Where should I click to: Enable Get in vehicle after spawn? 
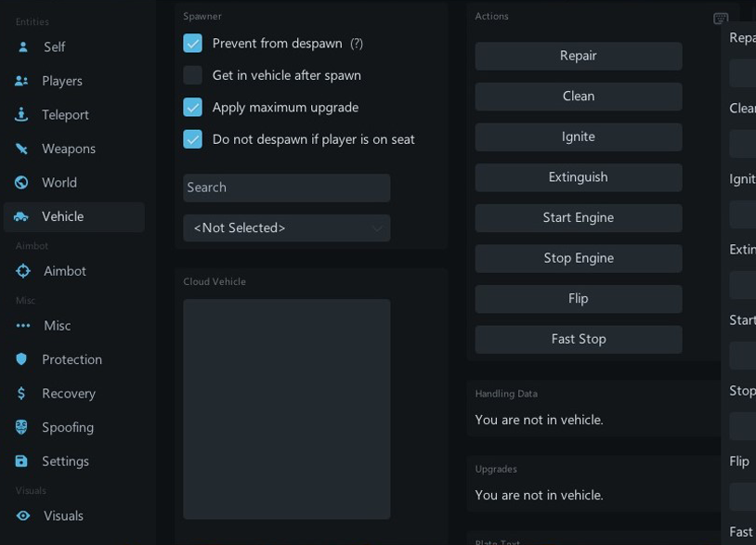[192, 75]
